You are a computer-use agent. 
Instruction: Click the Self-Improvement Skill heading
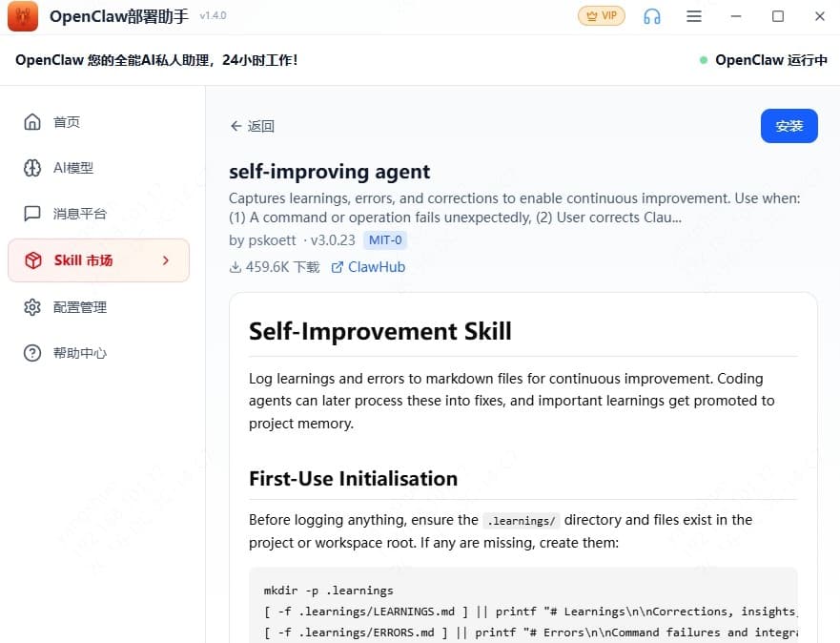click(x=380, y=331)
